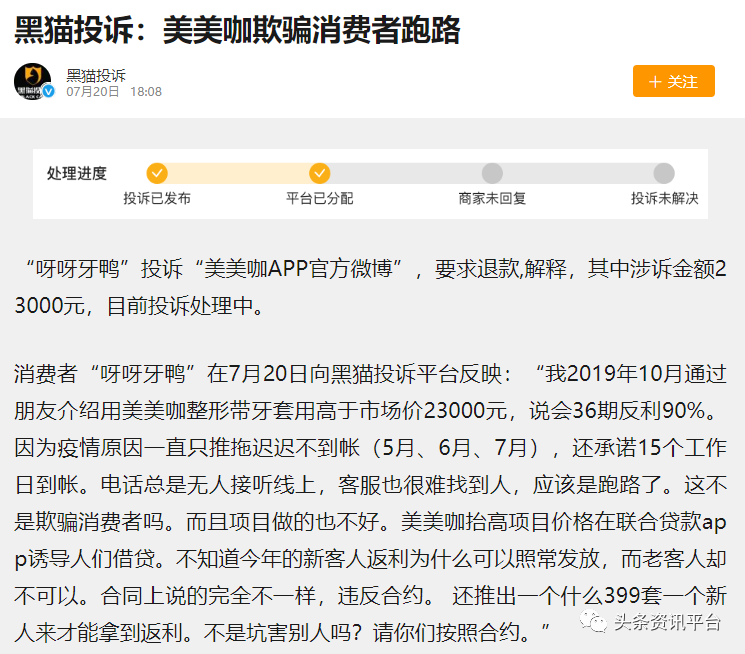Click the 投诉已发布 orange checkmark circle

coord(157,173)
